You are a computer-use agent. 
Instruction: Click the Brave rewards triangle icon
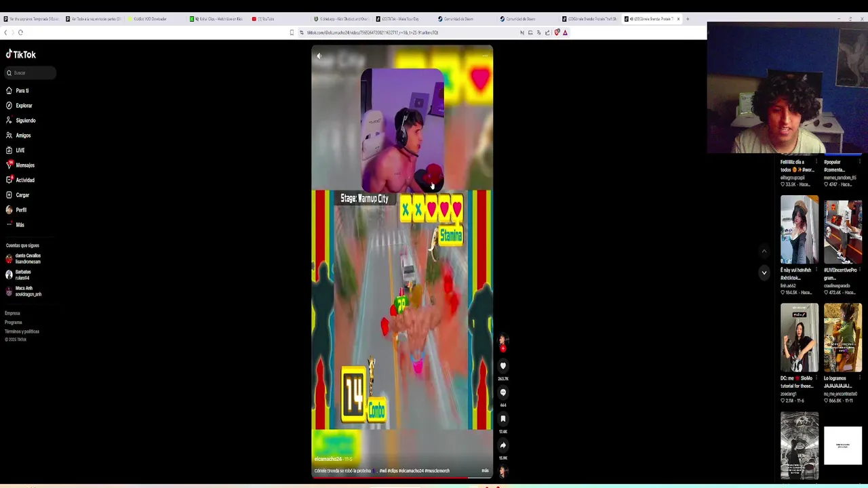(x=565, y=33)
